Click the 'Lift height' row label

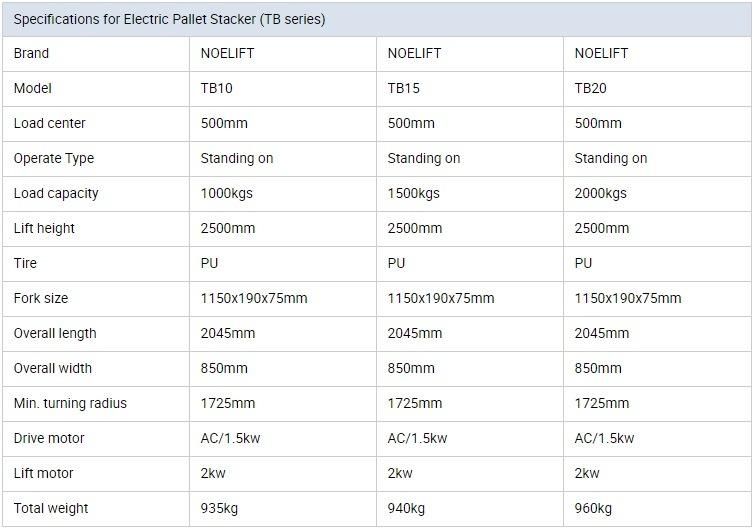[44, 228]
